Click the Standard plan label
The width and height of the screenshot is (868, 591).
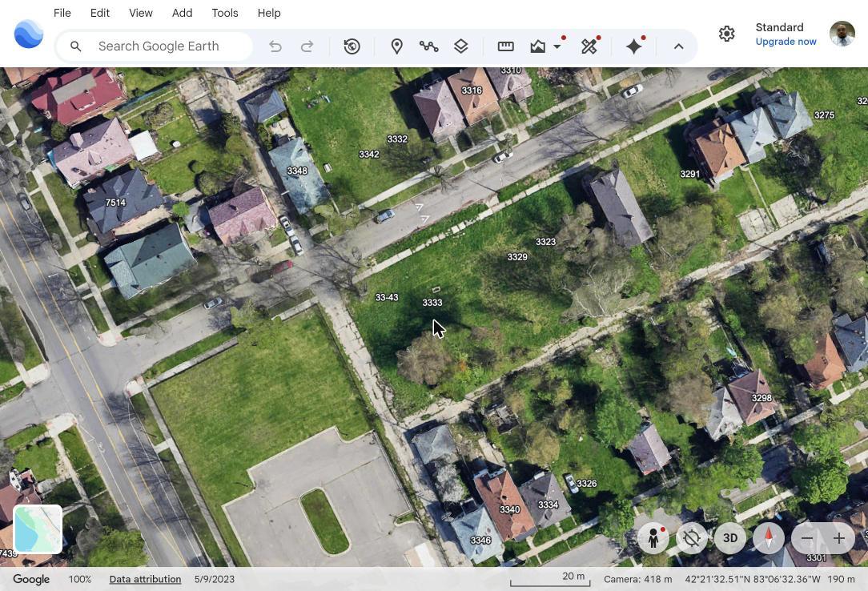point(779,27)
